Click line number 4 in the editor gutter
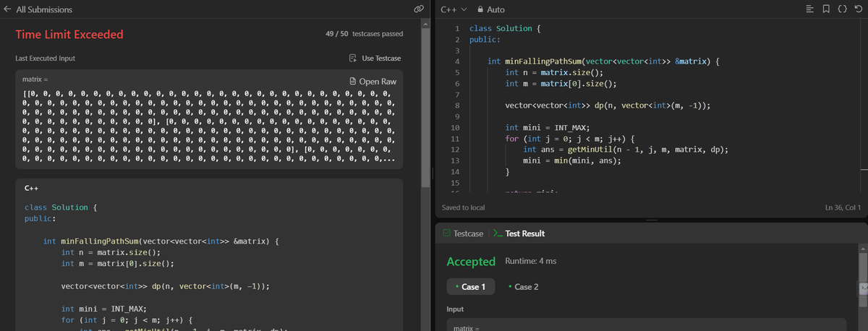868x331 pixels. coord(456,61)
